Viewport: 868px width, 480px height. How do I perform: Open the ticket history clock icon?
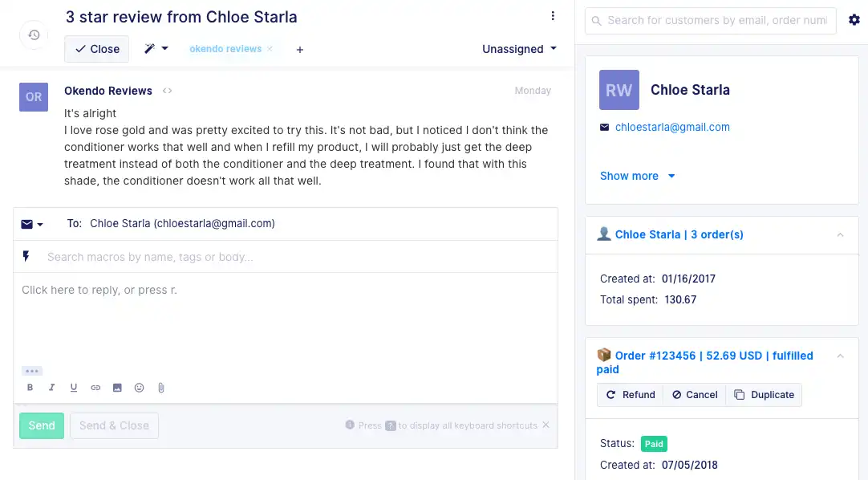tap(34, 35)
